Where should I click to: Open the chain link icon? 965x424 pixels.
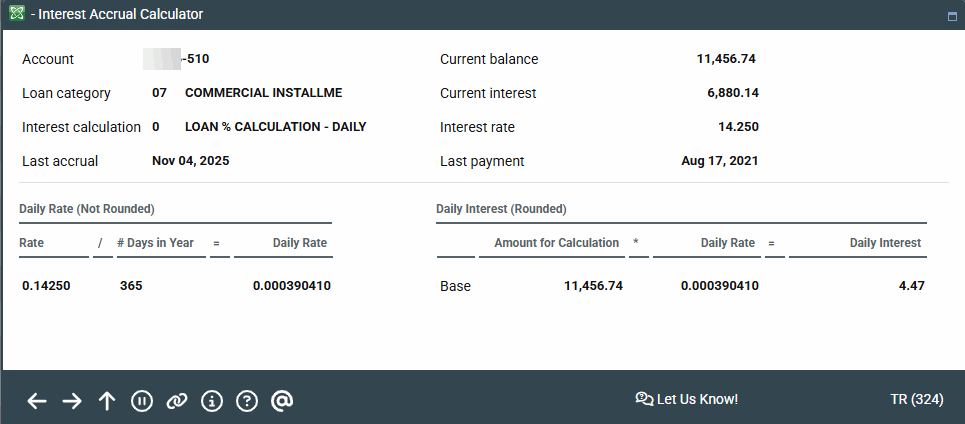point(177,401)
